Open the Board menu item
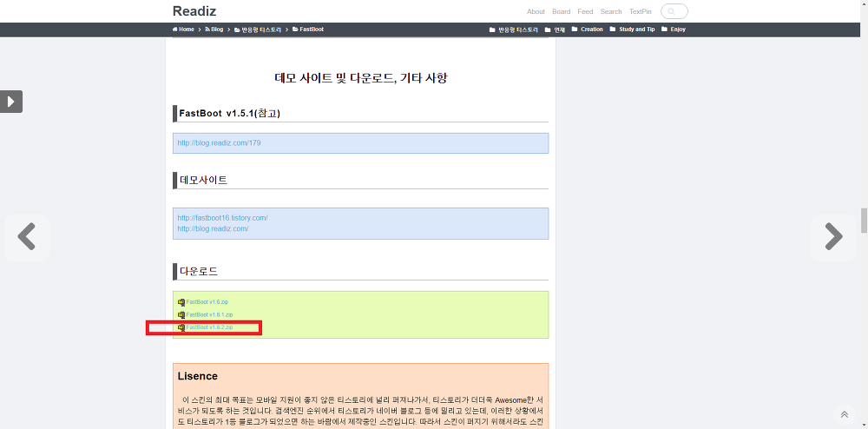Image resolution: width=868 pixels, height=429 pixels. [x=561, y=11]
